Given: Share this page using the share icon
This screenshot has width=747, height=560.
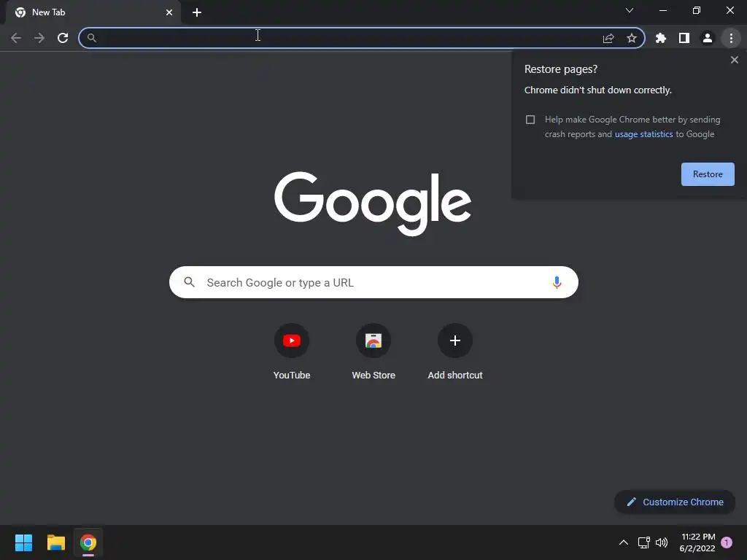Looking at the screenshot, I should (608, 38).
